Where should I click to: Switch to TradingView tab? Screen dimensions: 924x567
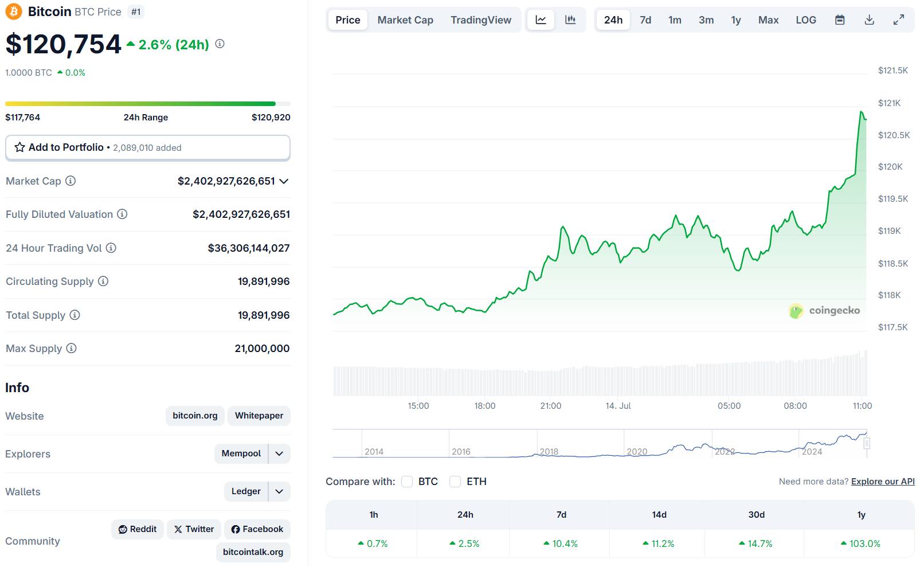coord(481,20)
